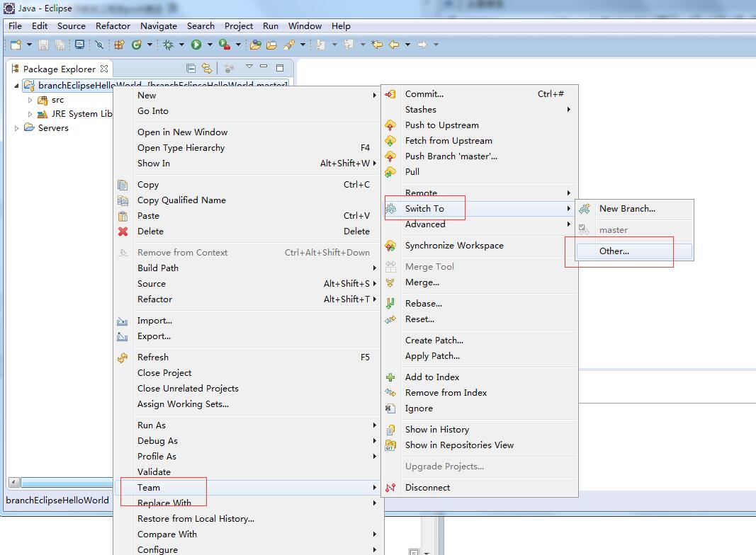The image size is (756, 555).
Task: Choose Copy Qualified Name entry
Action: coord(248,200)
